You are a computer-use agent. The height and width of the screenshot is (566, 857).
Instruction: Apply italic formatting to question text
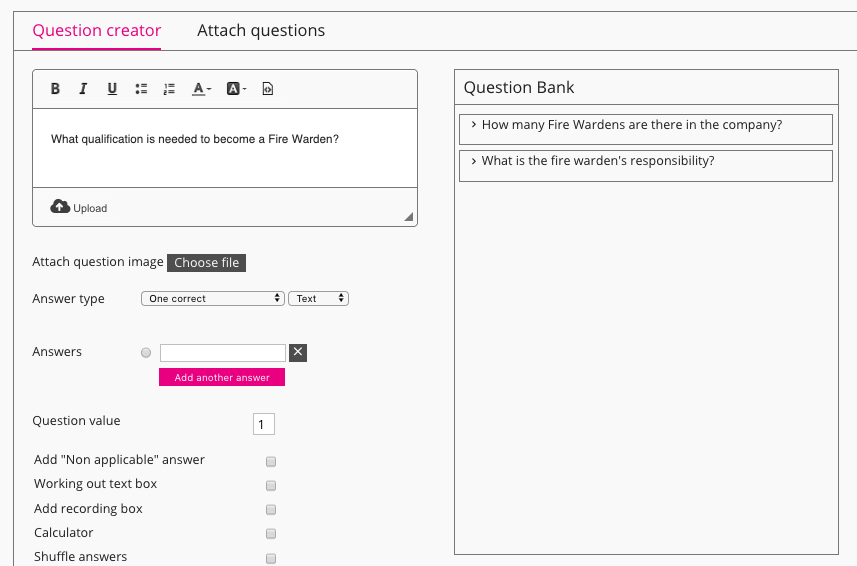click(x=83, y=89)
